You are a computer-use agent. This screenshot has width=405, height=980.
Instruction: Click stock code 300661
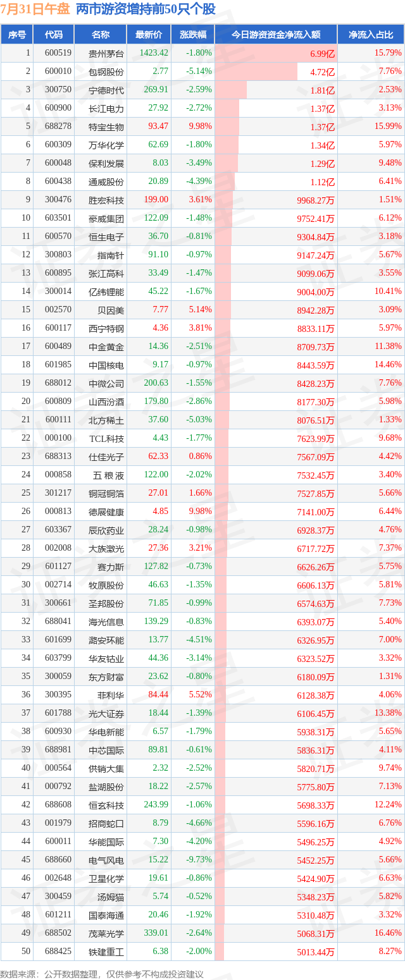(x=58, y=603)
